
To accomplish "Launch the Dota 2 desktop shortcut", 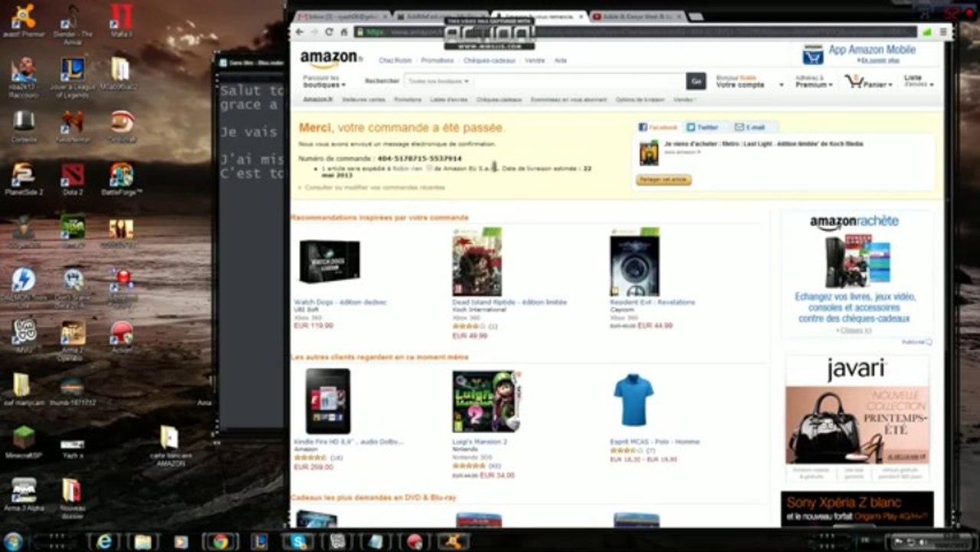I will click(73, 180).
